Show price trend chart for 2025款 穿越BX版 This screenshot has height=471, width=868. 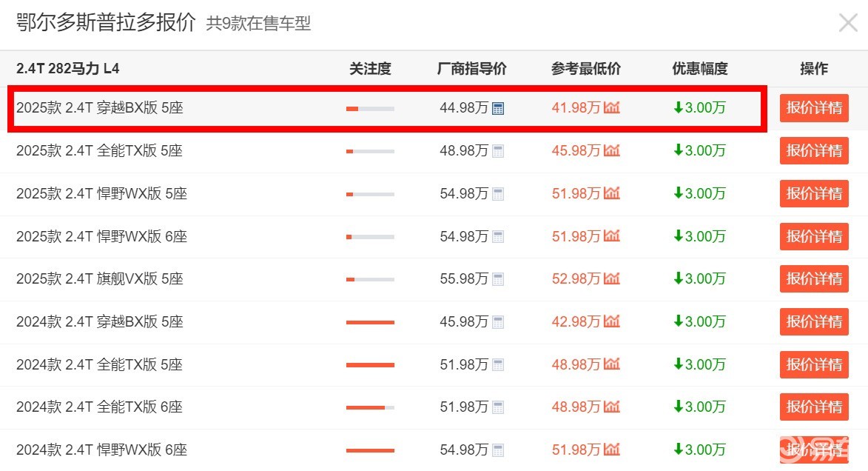point(612,107)
